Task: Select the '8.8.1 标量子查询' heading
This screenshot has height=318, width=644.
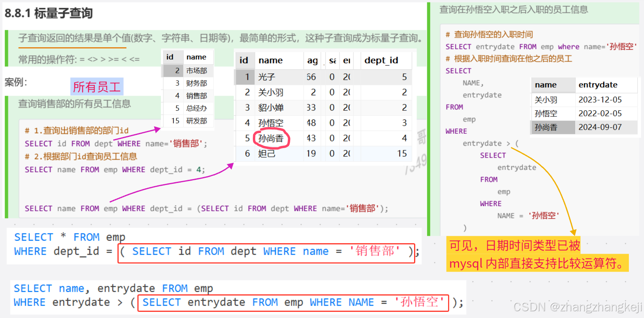Action: click(x=48, y=13)
